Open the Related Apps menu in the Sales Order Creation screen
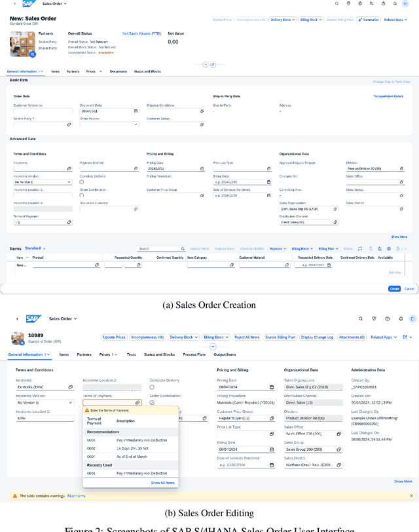This screenshot has height=532, width=419. (x=395, y=20)
